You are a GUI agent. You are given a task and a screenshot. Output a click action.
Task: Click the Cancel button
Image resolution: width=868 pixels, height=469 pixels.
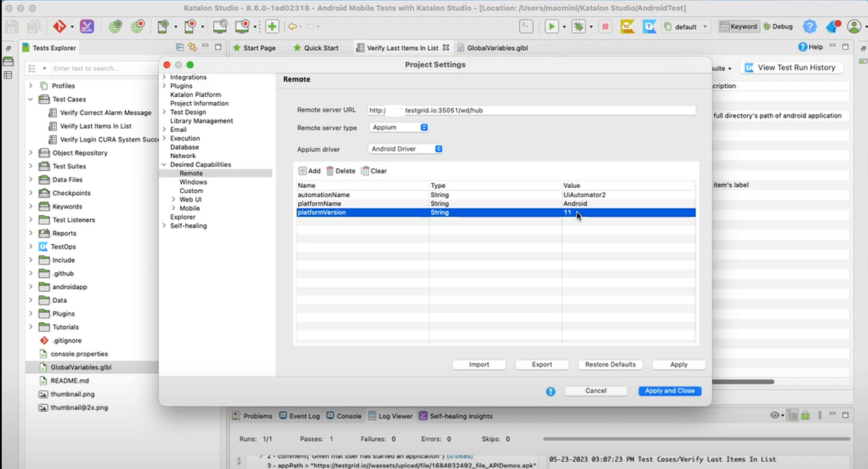(x=596, y=391)
